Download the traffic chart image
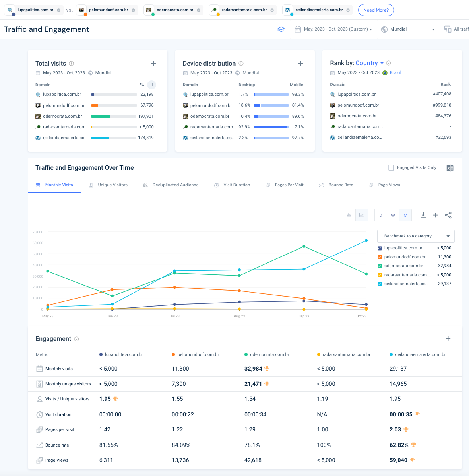The height and width of the screenshot is (476, 469). click(x=423, y=215)
